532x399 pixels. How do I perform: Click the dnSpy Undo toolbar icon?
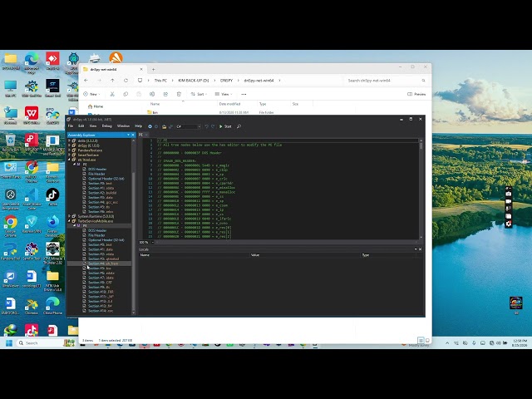click(x=207, y=126)
